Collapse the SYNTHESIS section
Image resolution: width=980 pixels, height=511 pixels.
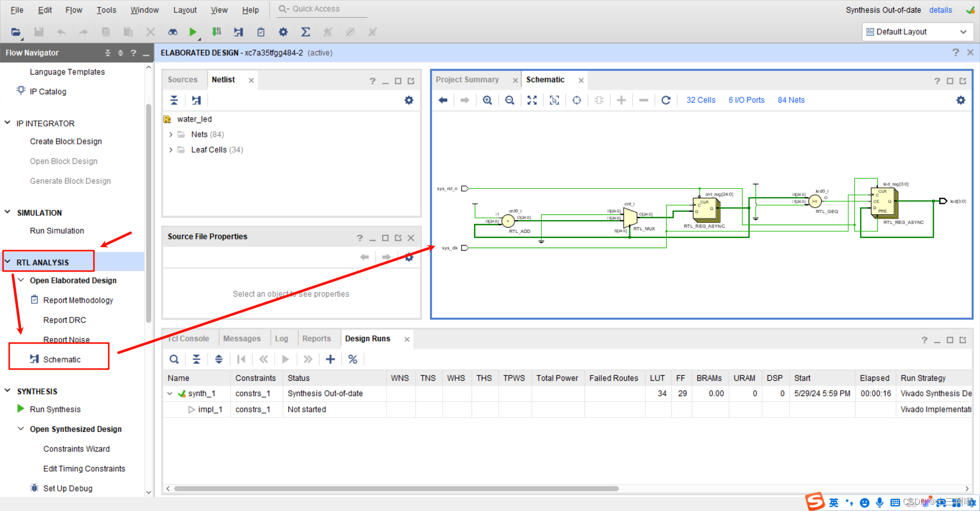(8, 391)
